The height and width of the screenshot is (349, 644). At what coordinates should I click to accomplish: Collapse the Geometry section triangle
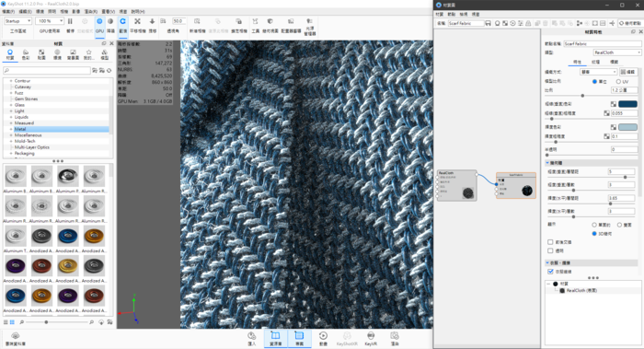547,163
